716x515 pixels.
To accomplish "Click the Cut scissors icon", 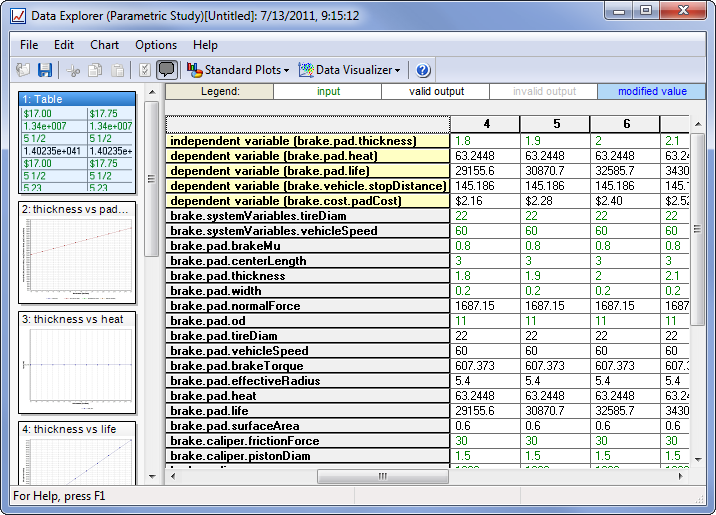I will click(73, 70).
